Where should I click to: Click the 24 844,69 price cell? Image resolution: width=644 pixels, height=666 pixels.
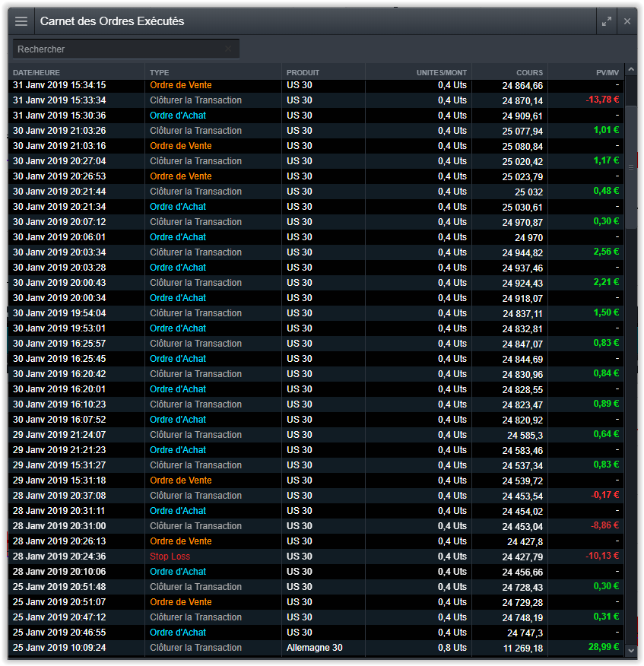[522, 360]
